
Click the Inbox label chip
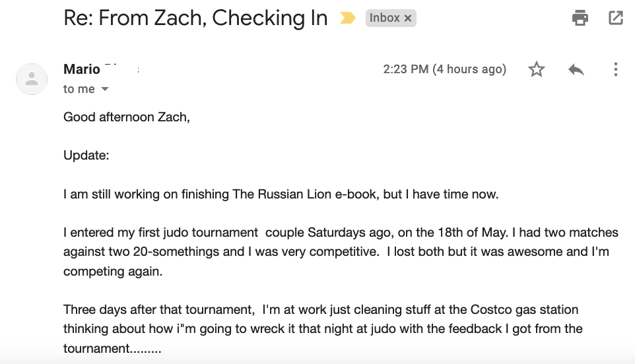click(x=384, y=18)
